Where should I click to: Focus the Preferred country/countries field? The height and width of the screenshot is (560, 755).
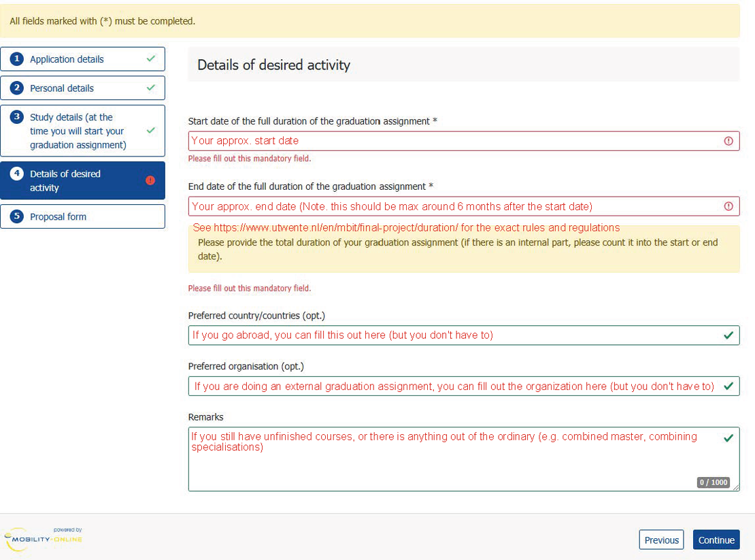tap(464, 335)
